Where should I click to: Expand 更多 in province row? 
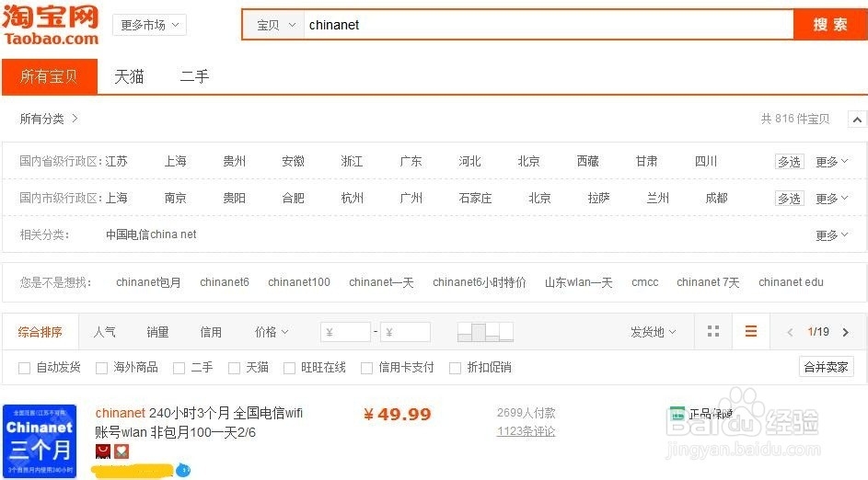point(831,162)
